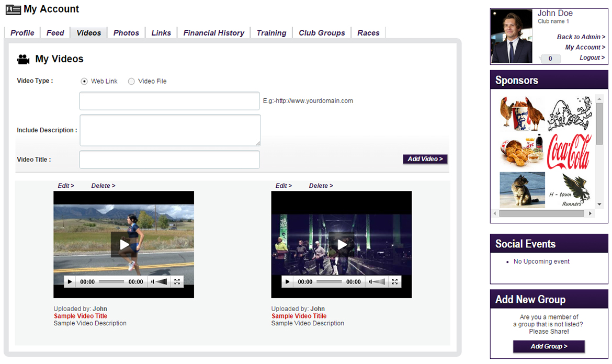Open the Club Groups tab
Image resolution: width=612 pixels, height=364 pixels.
tap(321, 32)
